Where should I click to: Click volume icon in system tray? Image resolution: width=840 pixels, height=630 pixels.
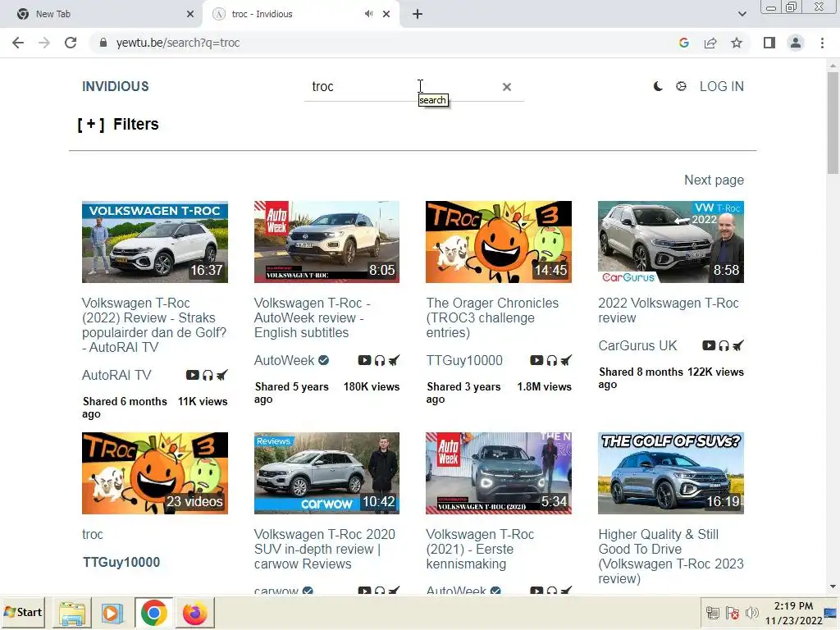tap(751, 613)
